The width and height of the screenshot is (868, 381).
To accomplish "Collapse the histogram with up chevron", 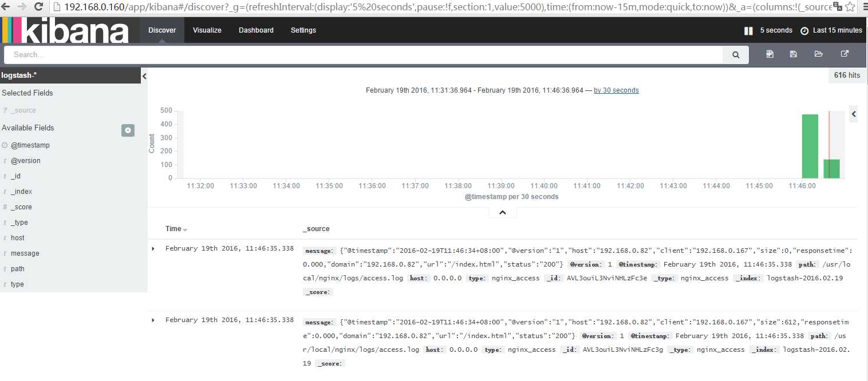I will (x=503, y=212).
